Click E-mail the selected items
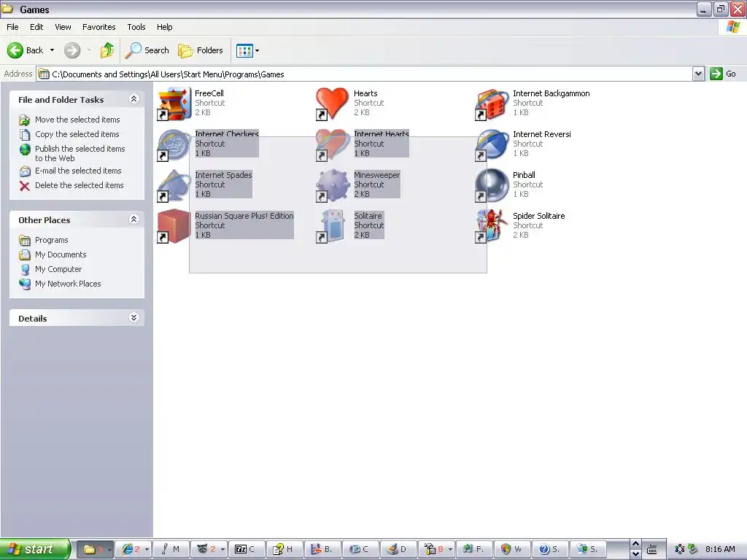Image resolution: width=747 pixels, height=560 pixels. pyautogui.click(x=70, y=171)
